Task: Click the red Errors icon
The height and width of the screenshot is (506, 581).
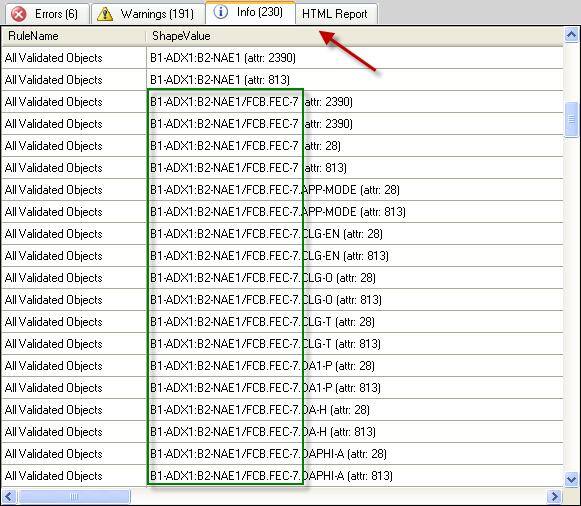Action: [x=19, y=14]
